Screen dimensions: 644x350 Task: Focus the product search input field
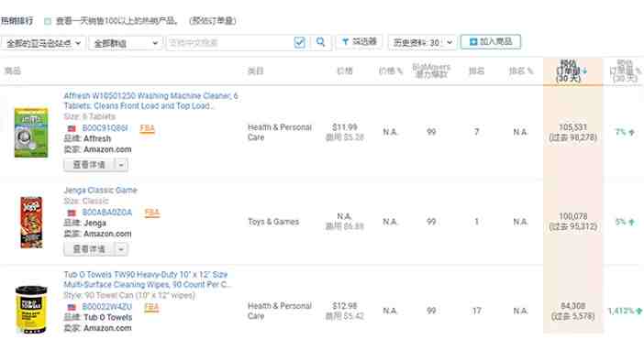229,42
